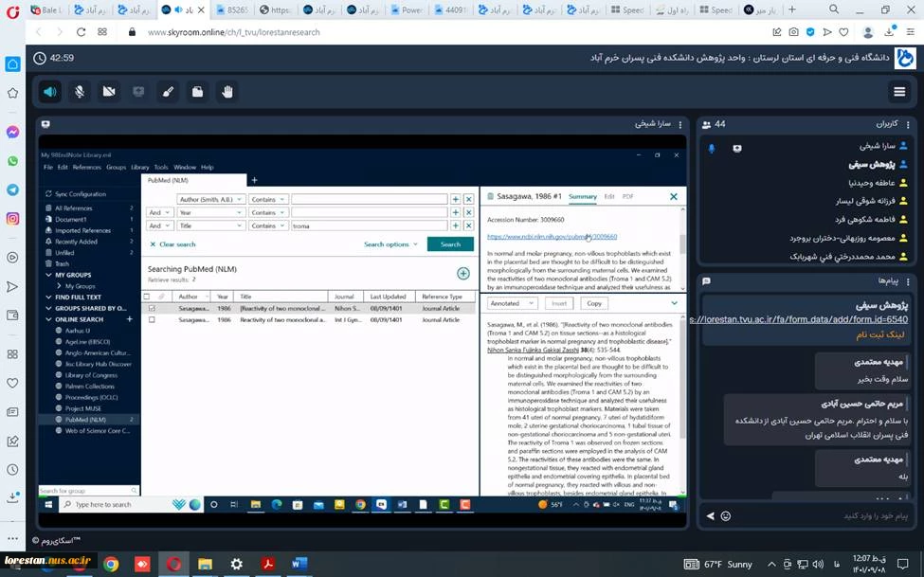Click the circled plus beside Retrieve results

click(463, 274)
